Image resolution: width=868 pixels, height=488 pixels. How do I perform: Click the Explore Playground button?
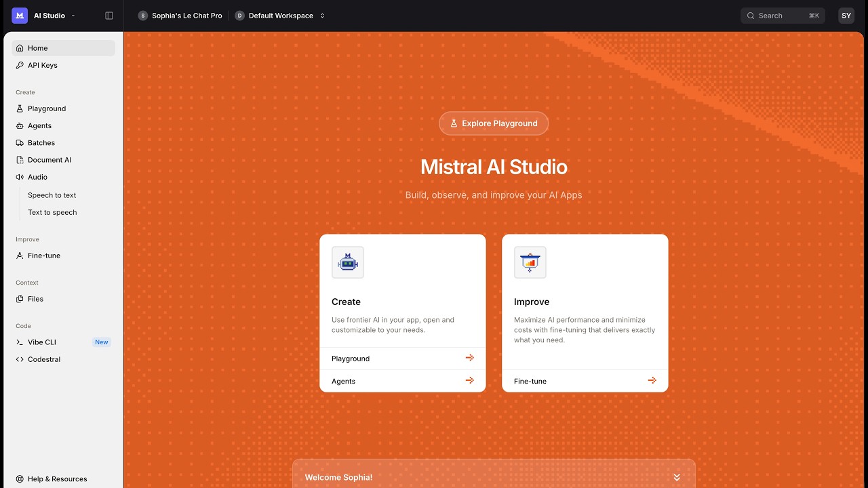(x=494, y=123)
